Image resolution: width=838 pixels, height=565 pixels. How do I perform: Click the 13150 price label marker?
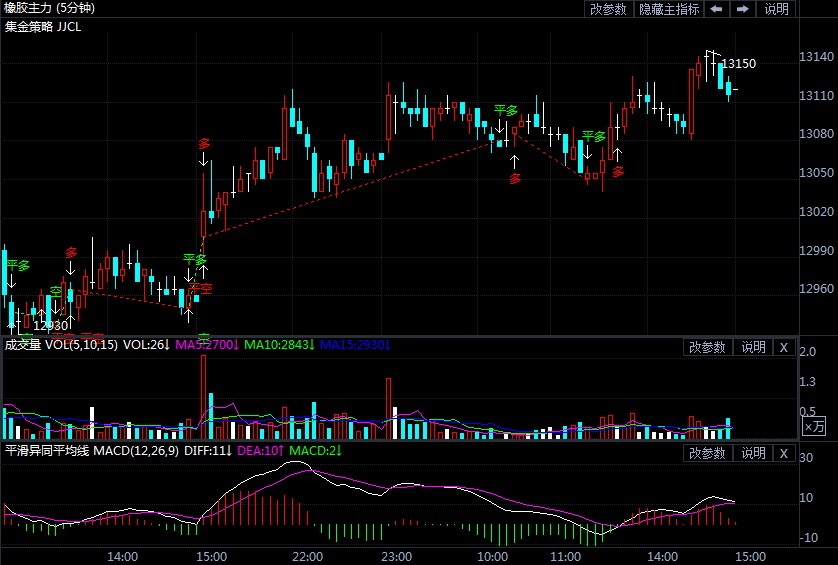click(x=738, y=64)
